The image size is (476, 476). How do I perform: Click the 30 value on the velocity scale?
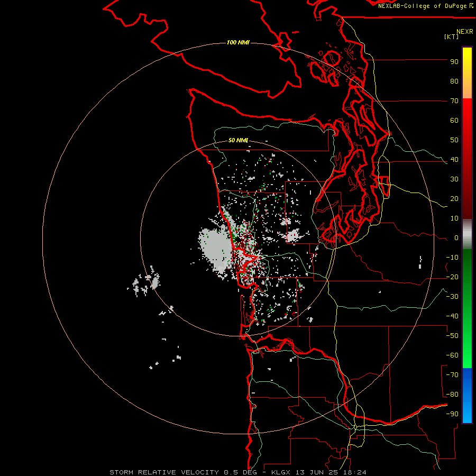(x=454, y=179)
